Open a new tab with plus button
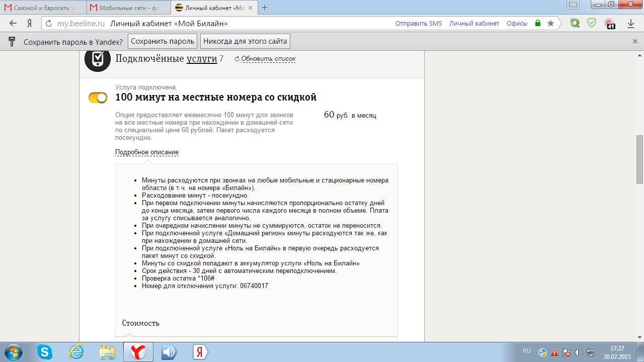 click(x=265, y=8)
